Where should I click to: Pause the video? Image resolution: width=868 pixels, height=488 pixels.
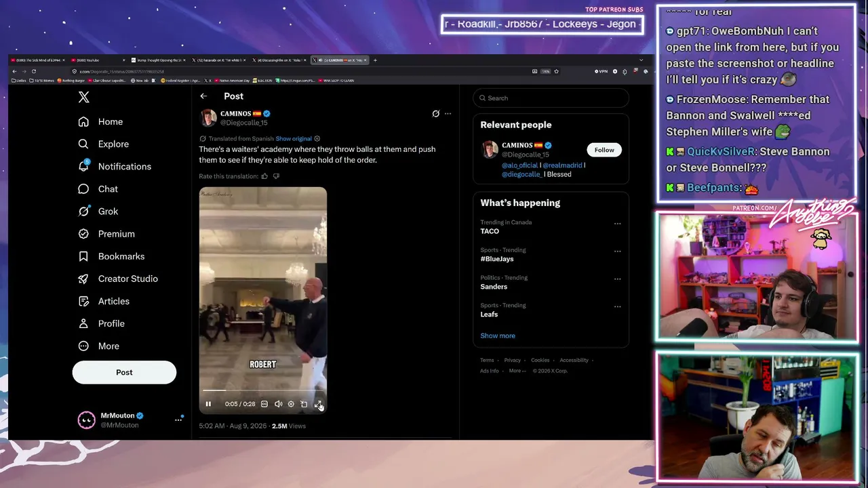coord(208,404)
